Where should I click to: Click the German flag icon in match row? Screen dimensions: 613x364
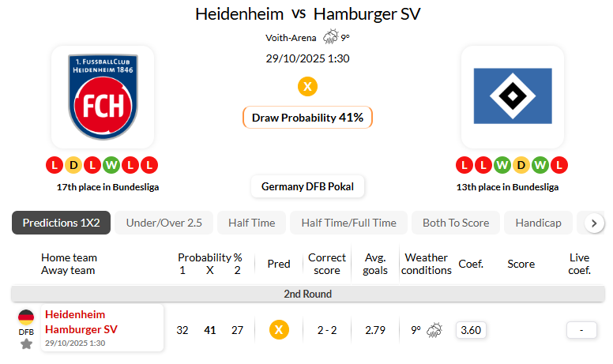coord(26,317)
